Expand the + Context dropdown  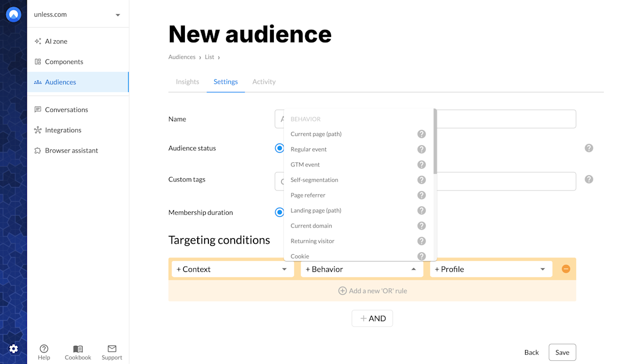(x=233, y=269)
